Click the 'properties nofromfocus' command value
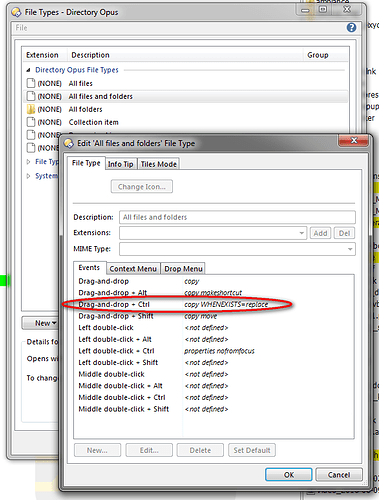 pyautogui.click(x=219, y=351)
